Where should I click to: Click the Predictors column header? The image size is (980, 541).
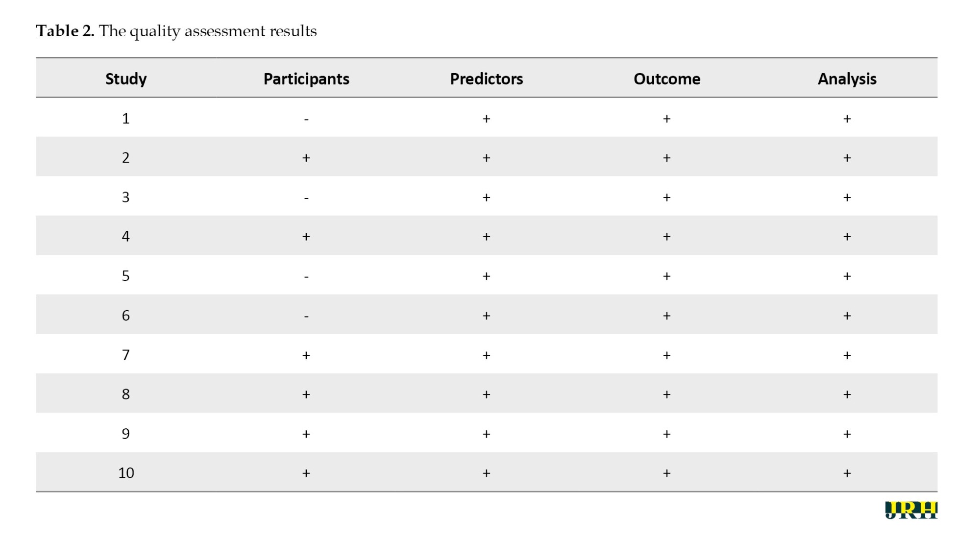(486, 79)
